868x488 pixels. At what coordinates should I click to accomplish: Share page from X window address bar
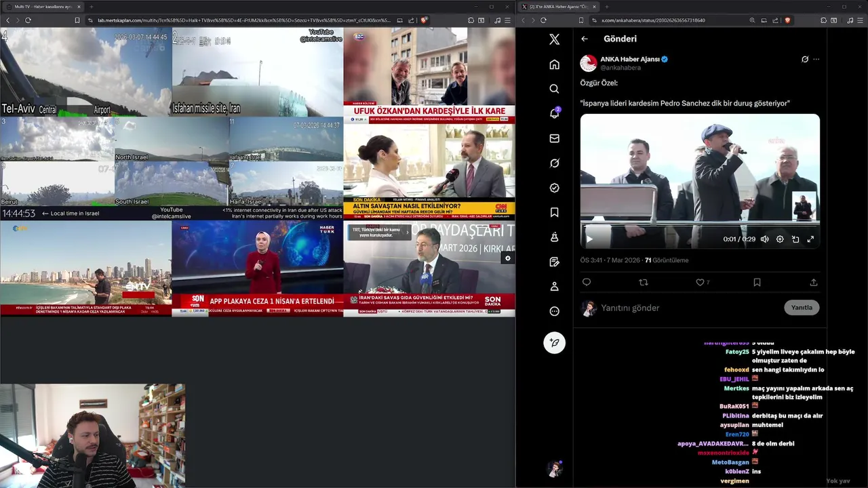[x=775, y=20]
